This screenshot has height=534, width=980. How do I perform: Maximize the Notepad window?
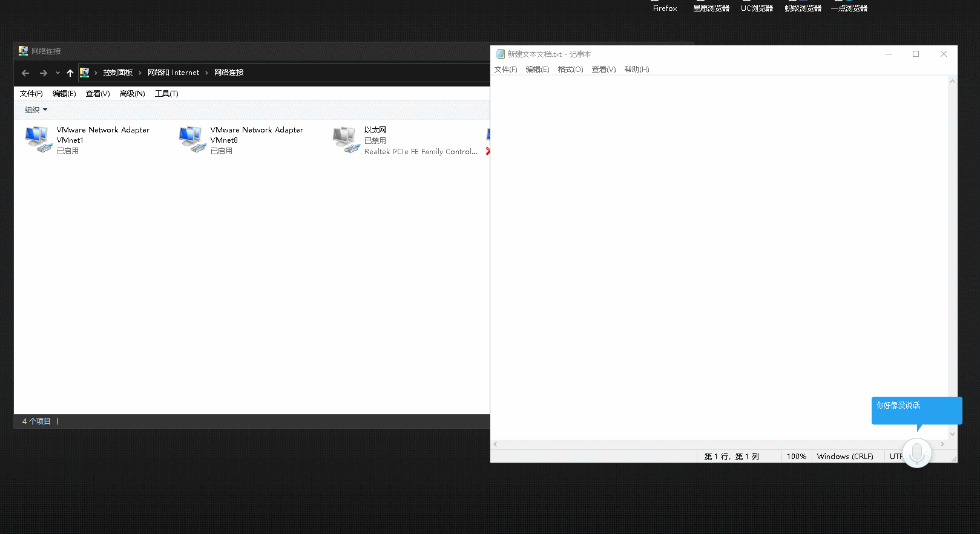click(x=916, y=54)
